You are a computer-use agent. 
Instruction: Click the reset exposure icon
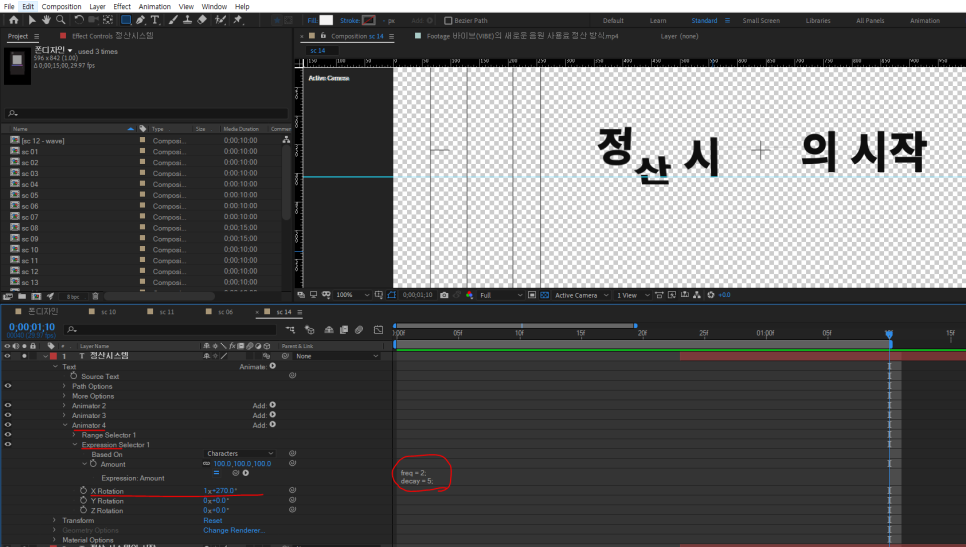710,295
